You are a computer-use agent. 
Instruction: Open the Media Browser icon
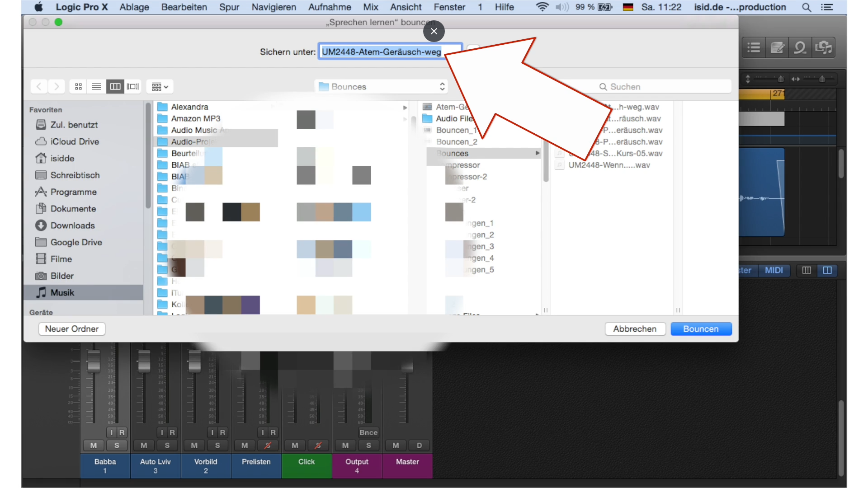[x=824, y=47]
